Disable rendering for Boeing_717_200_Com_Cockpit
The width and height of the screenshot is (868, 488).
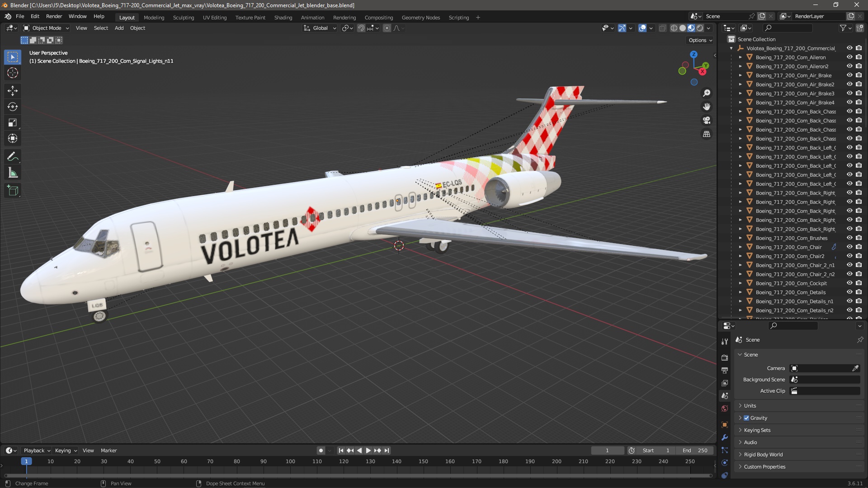click(x=859, y=283)
